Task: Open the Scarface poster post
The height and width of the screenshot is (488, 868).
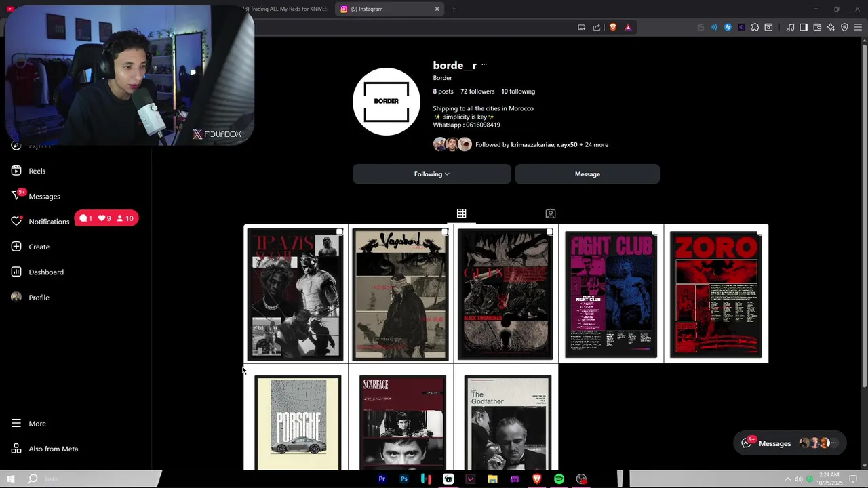Action: pyautogui.click(x=401, y=418)
